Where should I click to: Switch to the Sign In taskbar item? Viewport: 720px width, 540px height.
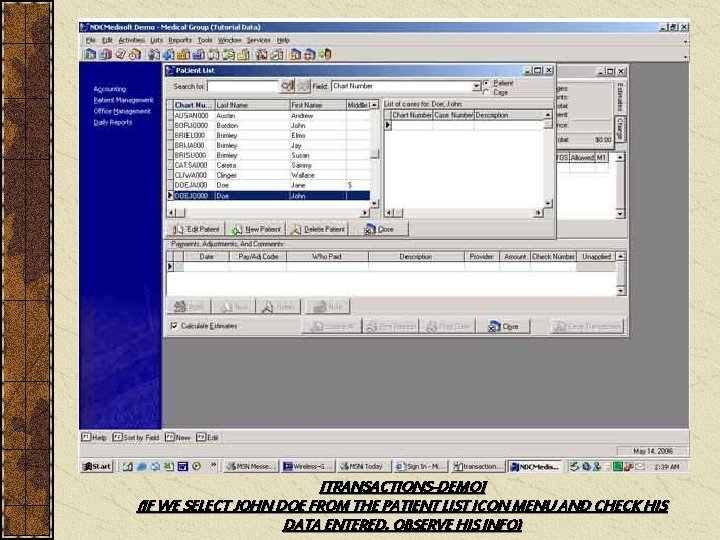[x=421, y=467]
